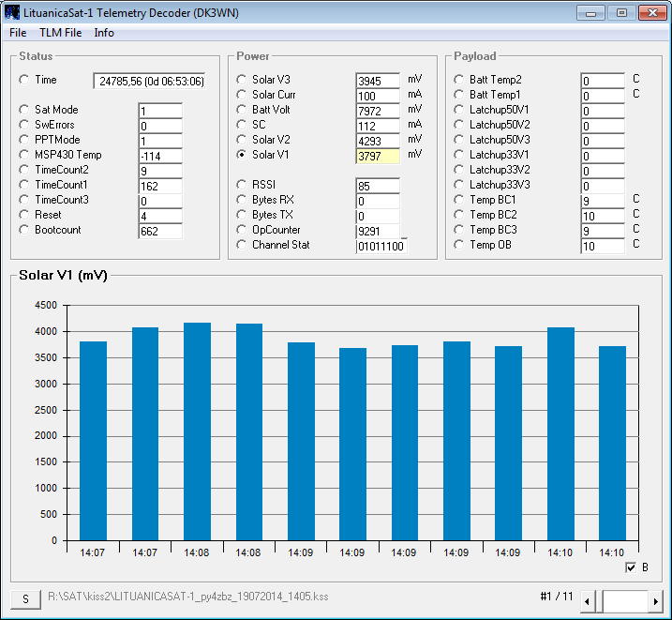Image resolution: width=672 pixels, height=620 pixels.
Task: Select the TimeCount1 radio button
Action: pyautogui.click(x=24, y=185)
